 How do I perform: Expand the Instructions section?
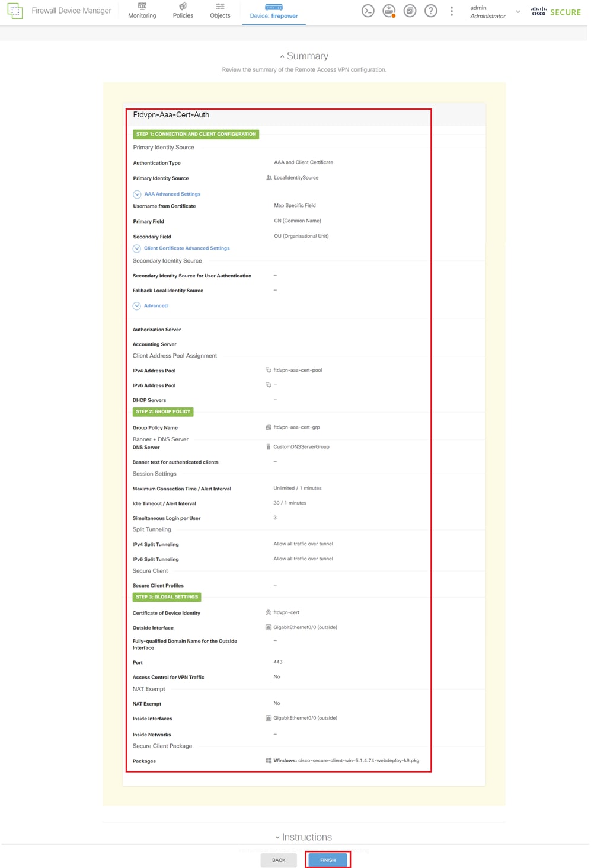coord(304,837)
